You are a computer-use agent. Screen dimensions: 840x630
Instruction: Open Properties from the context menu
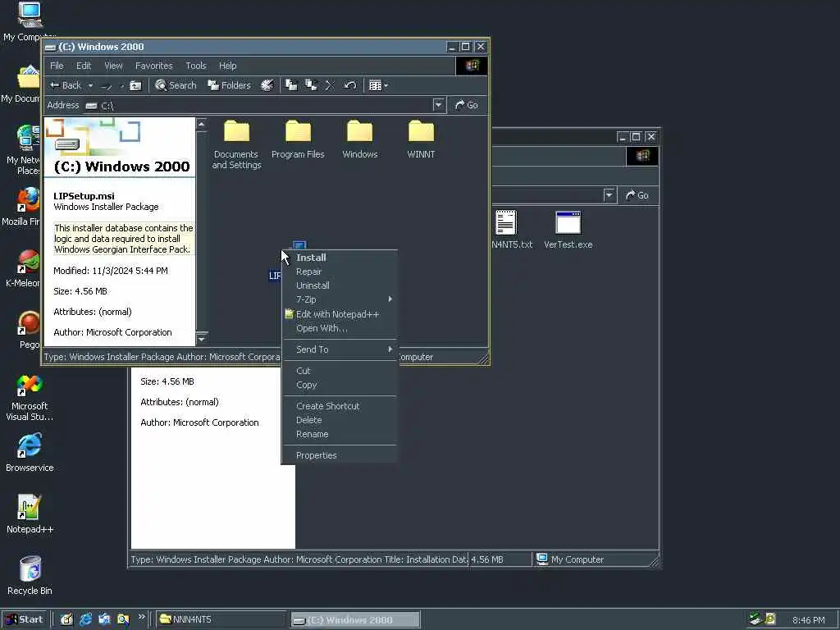[340, 455]
